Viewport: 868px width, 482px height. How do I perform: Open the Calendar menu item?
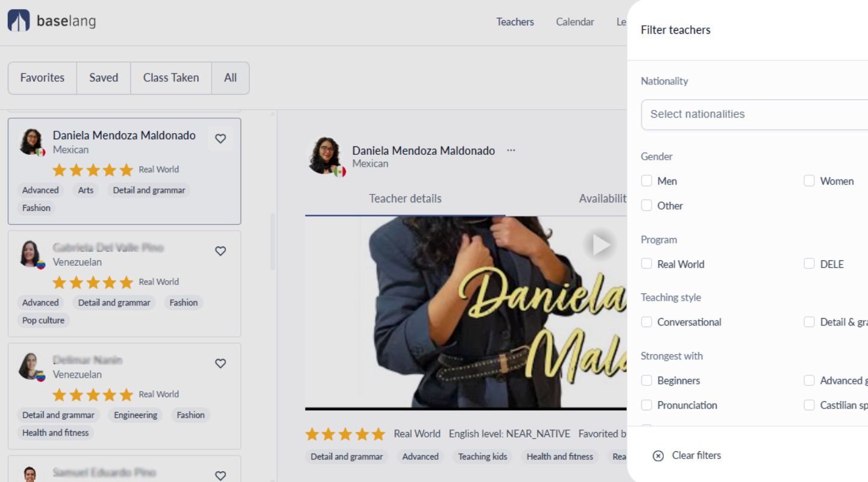point(574,22)
